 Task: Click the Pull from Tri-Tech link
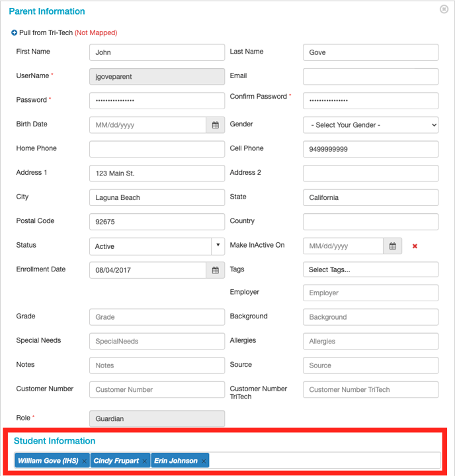46,33
